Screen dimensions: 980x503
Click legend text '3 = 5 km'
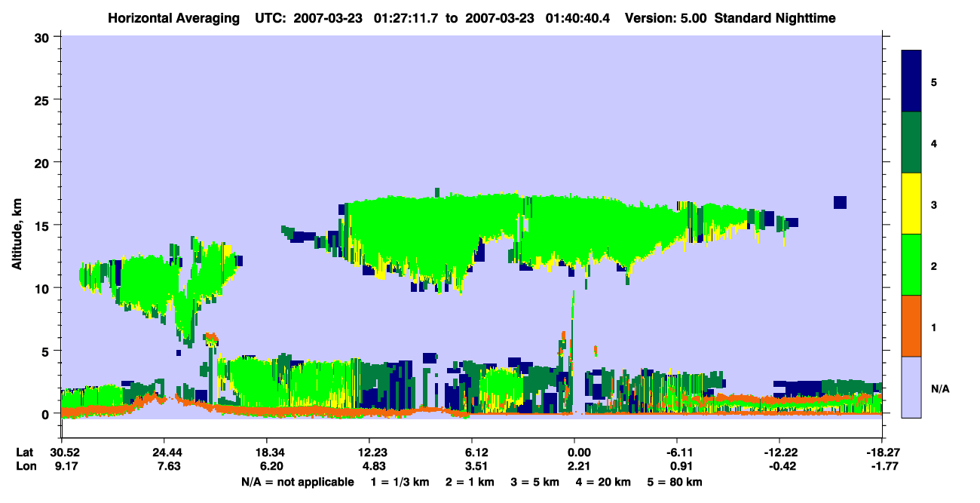[x=535, y=482]
